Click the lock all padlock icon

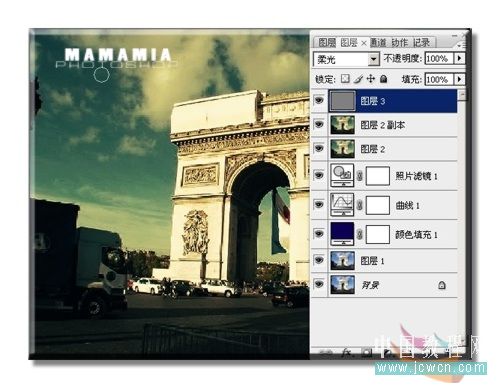[x=384, y=79]
